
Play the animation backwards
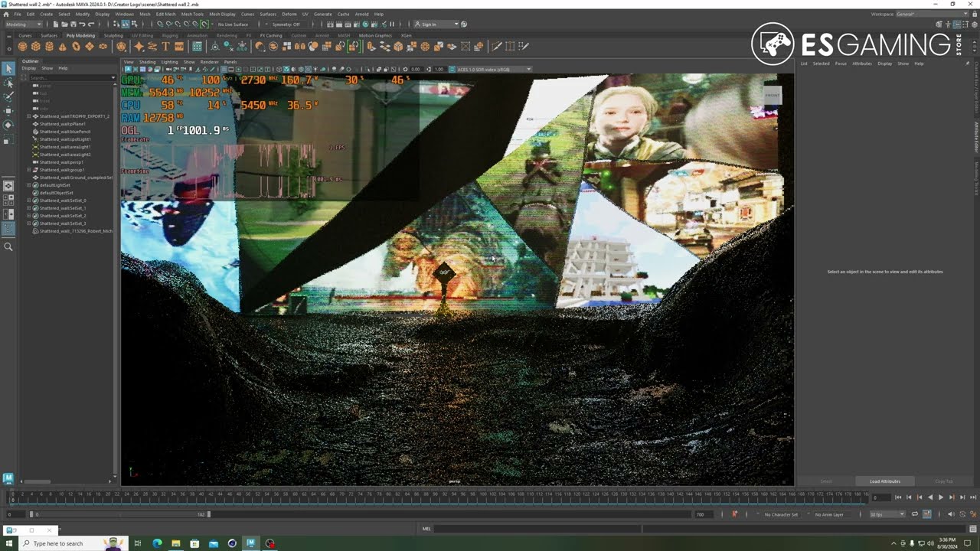[930, 497]
